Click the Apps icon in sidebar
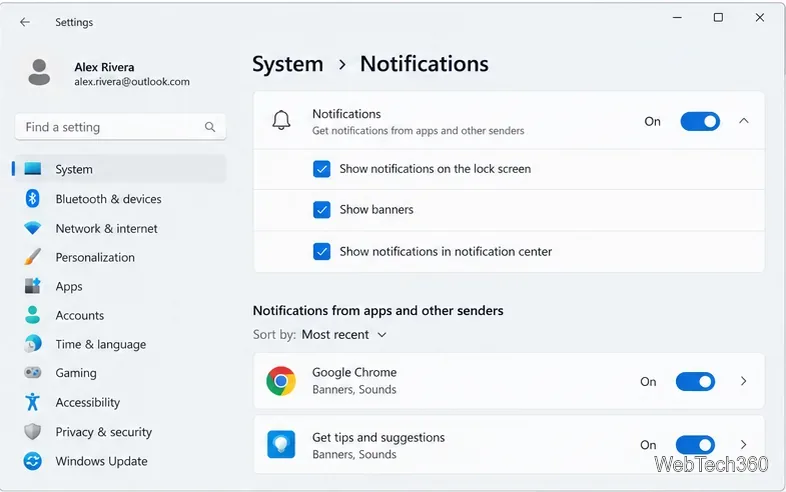The image size is (786, 492). [x=33, y=286]
